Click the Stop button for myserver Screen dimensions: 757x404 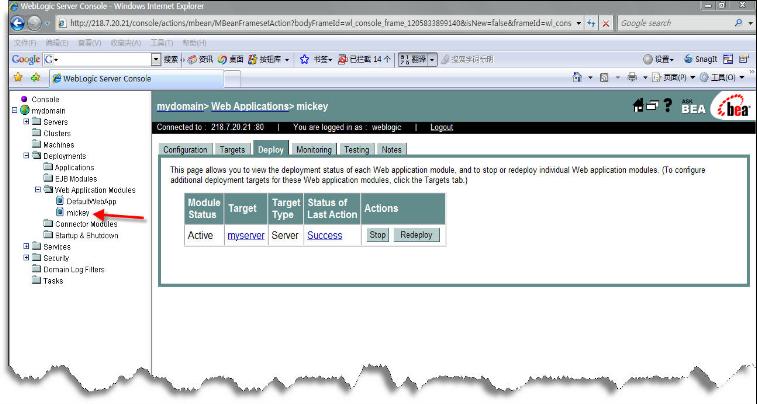coord(378,235)
